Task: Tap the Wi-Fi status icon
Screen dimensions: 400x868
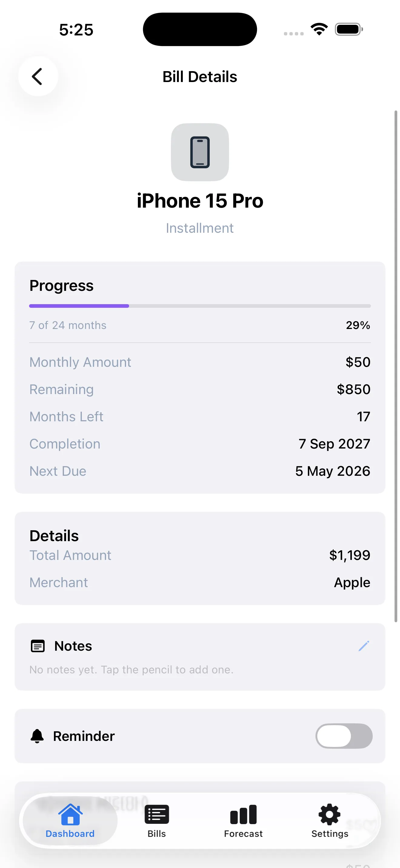Action: coord(319,29)
